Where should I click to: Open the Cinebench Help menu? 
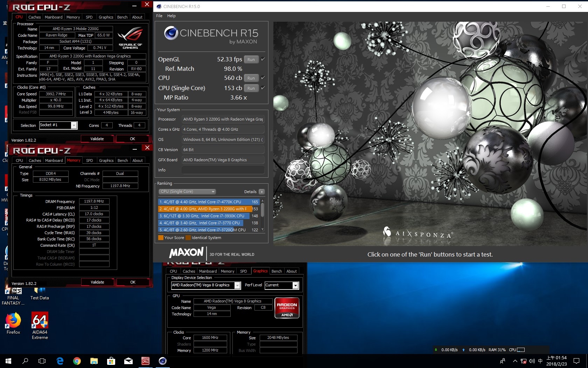coord(171,16)
